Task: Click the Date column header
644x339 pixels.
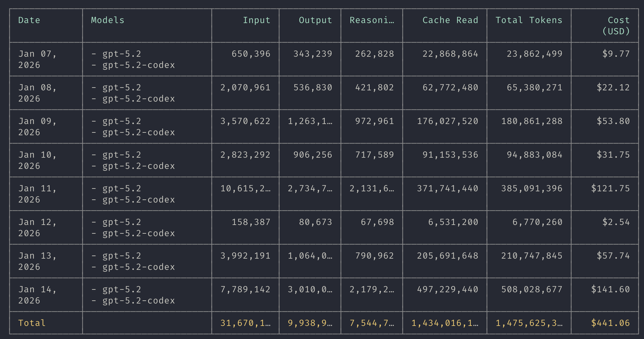Action: 29,20
